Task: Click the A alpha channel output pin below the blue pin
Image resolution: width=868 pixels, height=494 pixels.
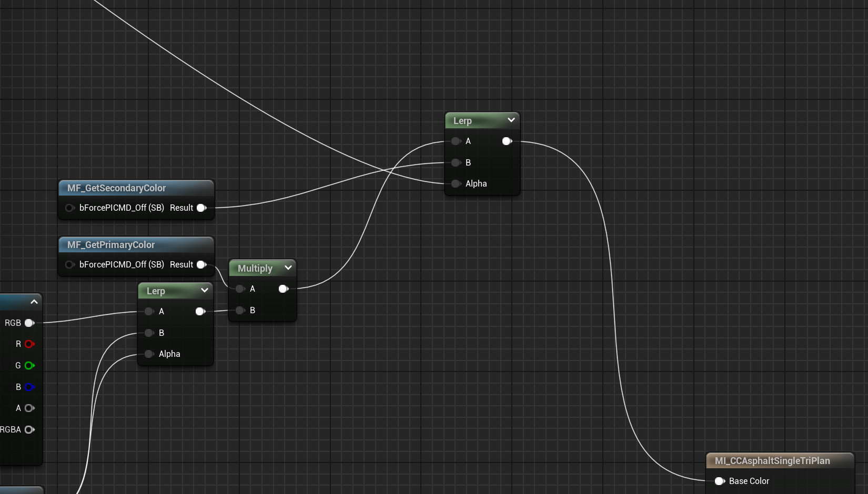Action: pyautogui.click(x=29, y=408)
